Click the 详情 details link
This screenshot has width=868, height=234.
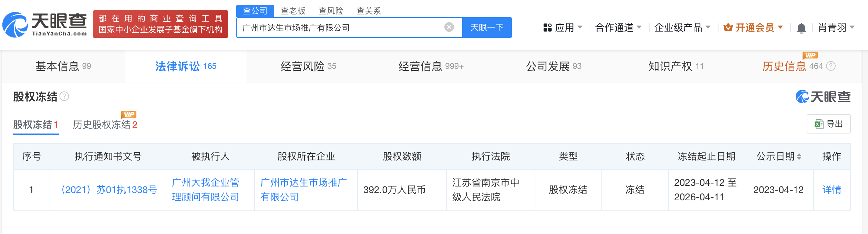[831, 190]
